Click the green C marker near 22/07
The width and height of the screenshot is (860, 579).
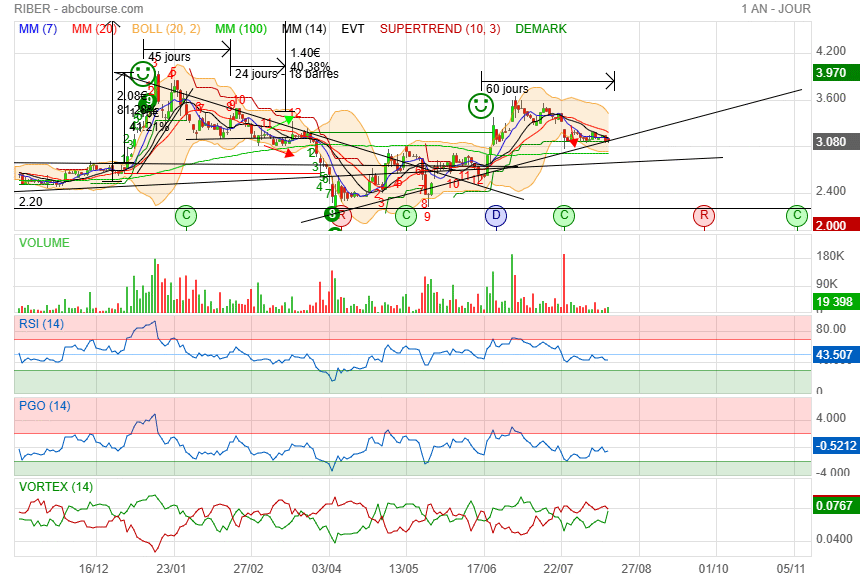564,215
